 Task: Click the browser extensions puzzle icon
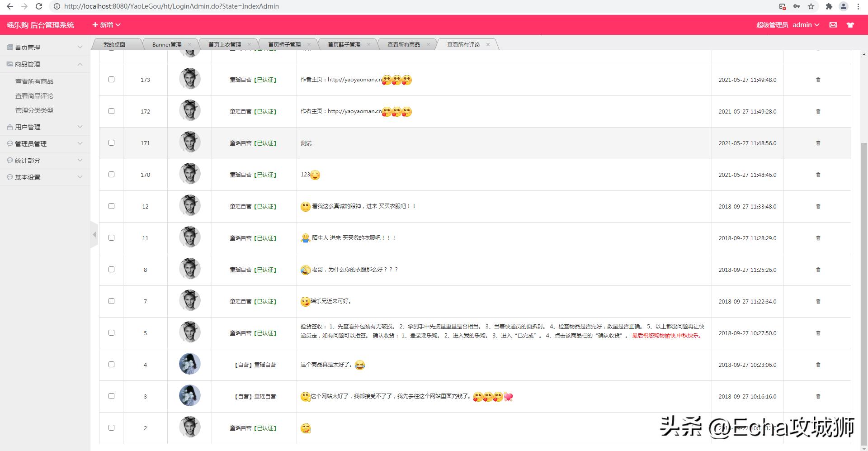829,6
